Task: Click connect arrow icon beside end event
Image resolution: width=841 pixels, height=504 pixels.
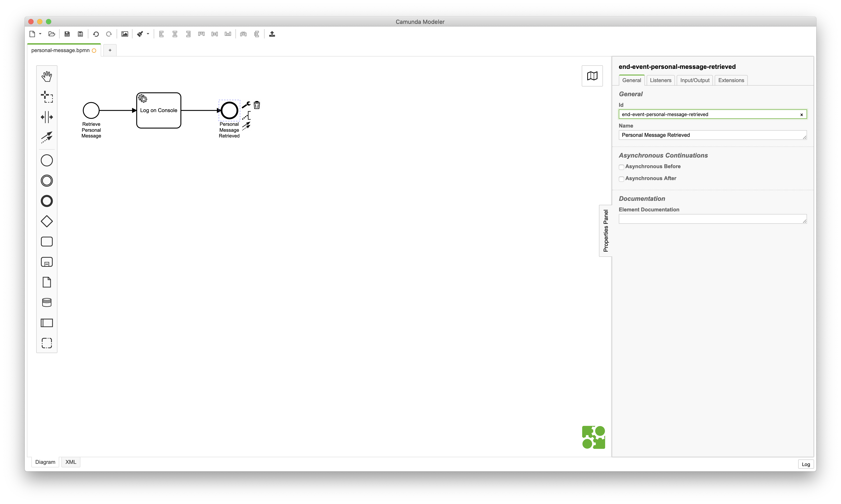Action: tap(246, 126)
